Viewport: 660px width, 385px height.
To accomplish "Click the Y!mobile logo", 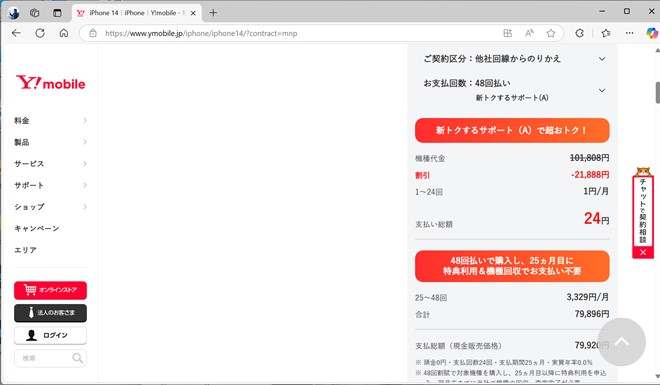I will click(51, 82).
